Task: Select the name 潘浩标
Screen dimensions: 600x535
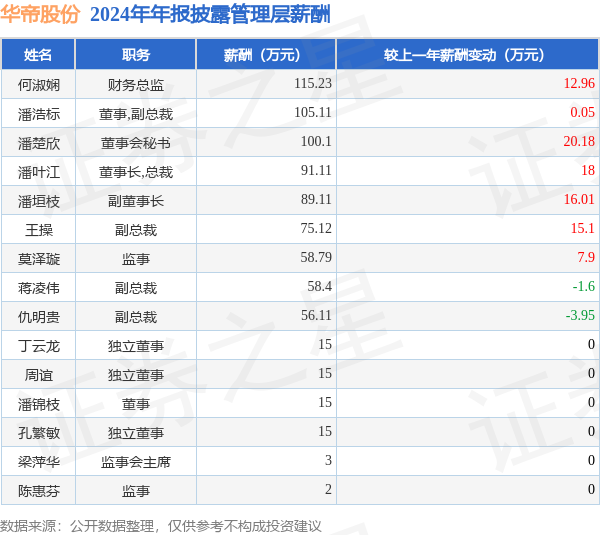Action: tap(39, 114)
